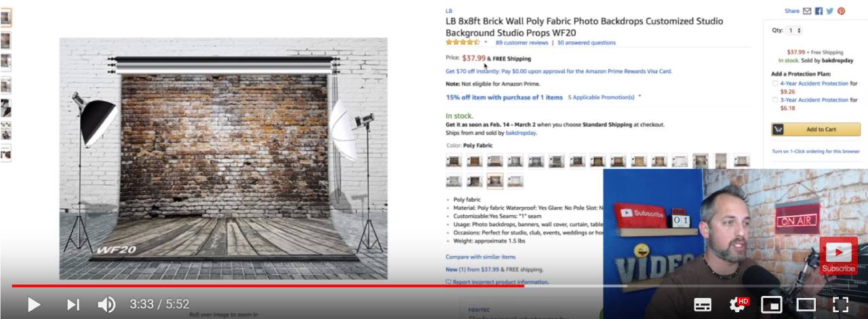The image size is (868, 319).
Task: Switch to miniplayer mode
Action: (x=772, y=305)
